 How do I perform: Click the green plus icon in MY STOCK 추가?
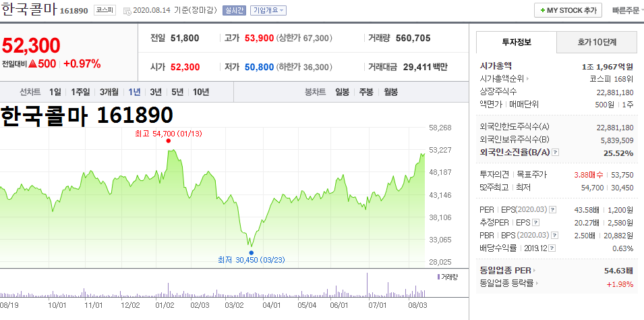coord(543,10)
